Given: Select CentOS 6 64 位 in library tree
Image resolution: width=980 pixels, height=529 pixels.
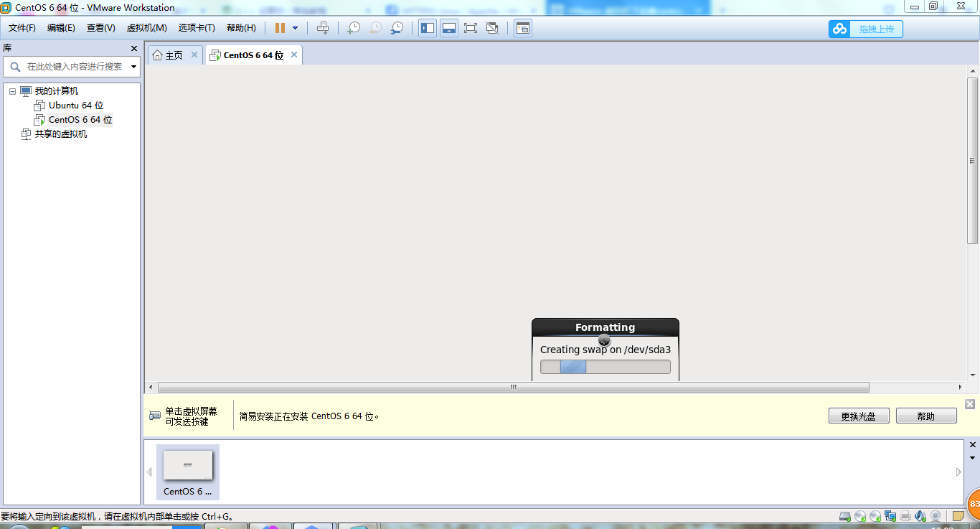Looking at the screenshot, I should pos(80,120).
